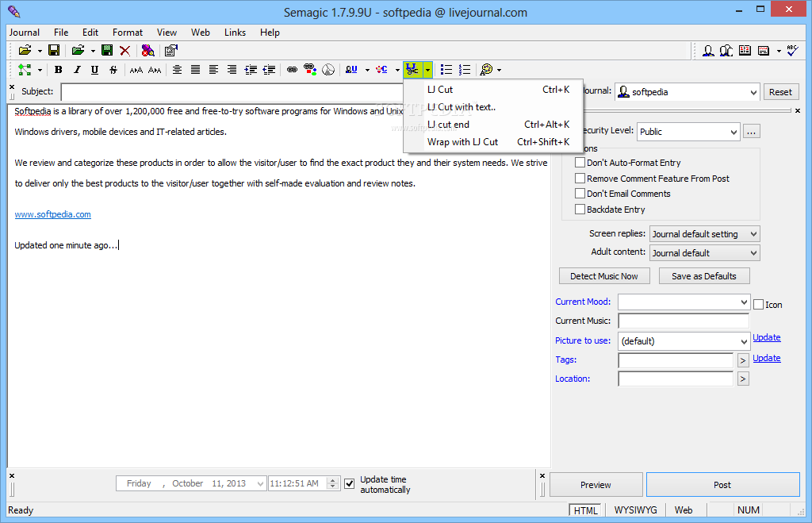This screenshot has height=523, width=812.
Task: Click the Update link beside Tags
Action: click(767, 358)
